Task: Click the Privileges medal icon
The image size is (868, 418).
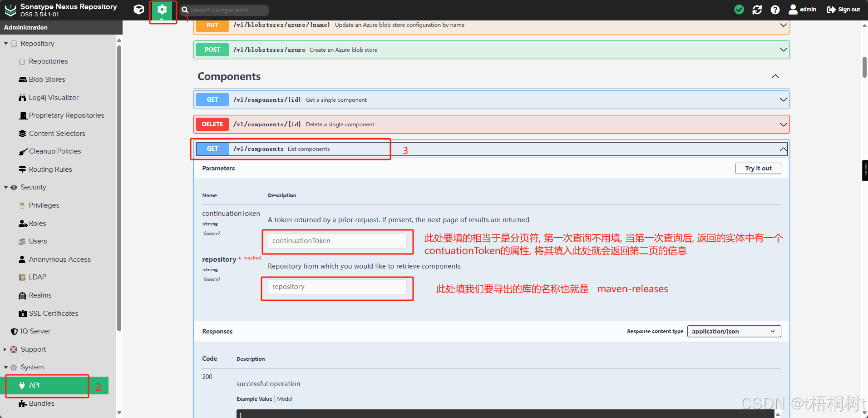Action: click(22, 205)
